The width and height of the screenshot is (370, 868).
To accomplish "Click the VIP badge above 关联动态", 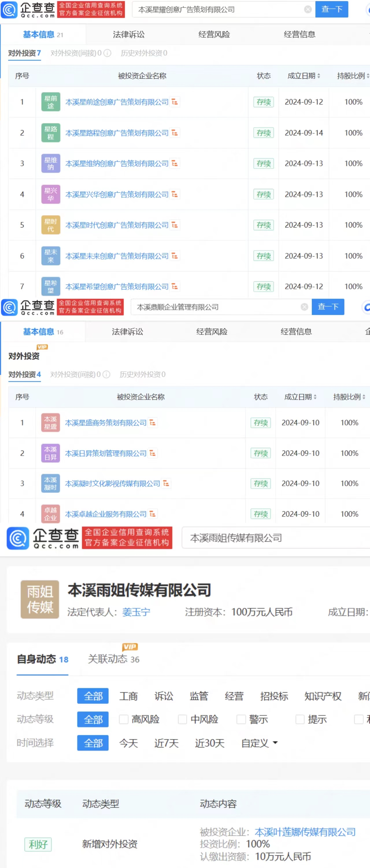I will (130, 647).
